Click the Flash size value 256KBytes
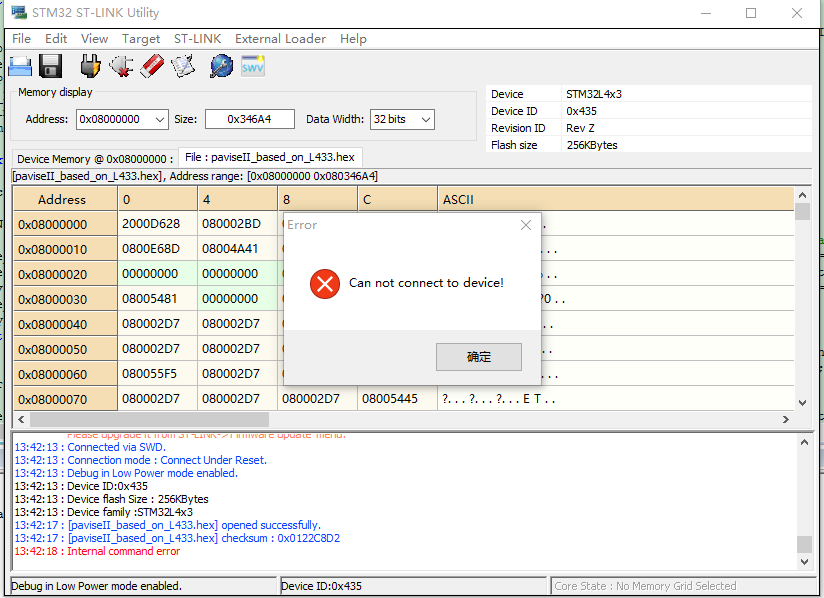824x598 pixels. click(x=592, y=145)
